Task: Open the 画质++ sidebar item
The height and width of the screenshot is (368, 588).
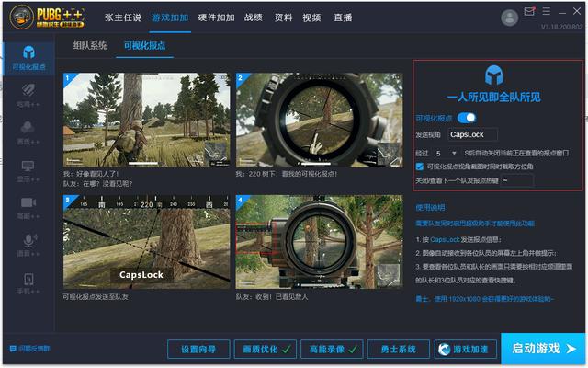Action: click(x=28, y=132)
